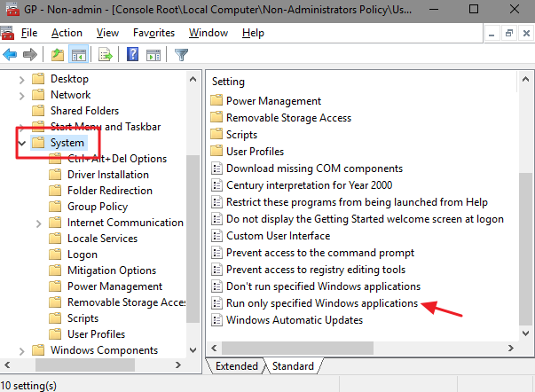
Task: Open the Action menu
Action: coord(67,33)
